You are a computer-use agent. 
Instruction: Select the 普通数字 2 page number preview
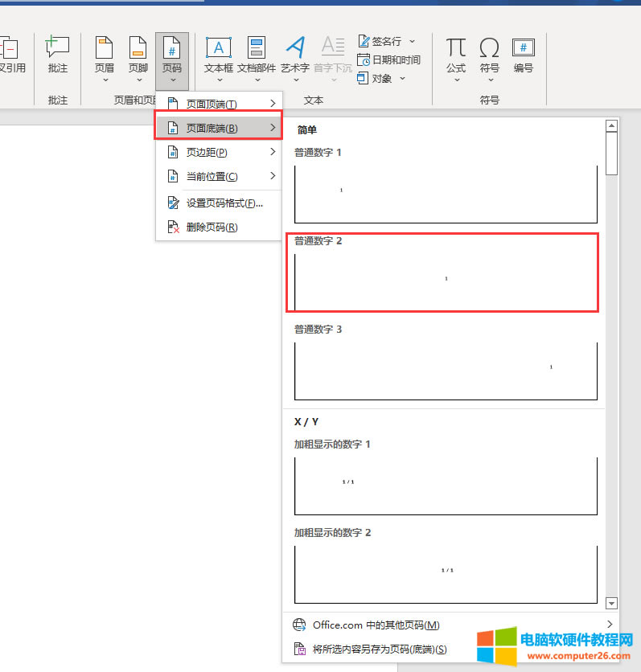click(446, 280)
